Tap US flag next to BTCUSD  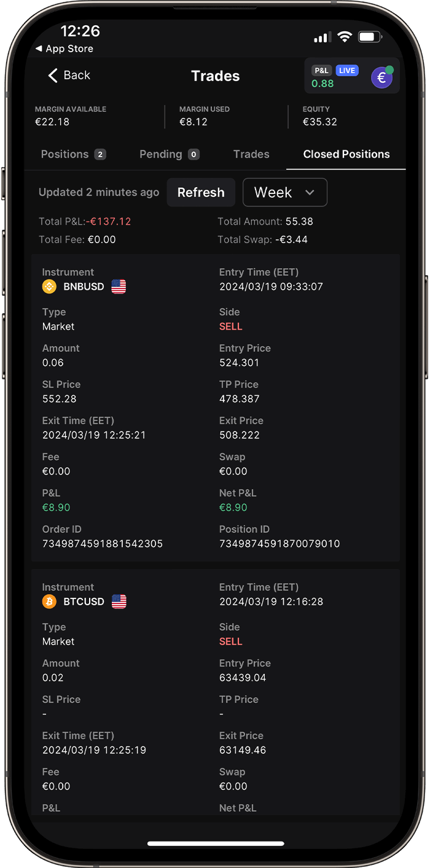tap(119, 602)
